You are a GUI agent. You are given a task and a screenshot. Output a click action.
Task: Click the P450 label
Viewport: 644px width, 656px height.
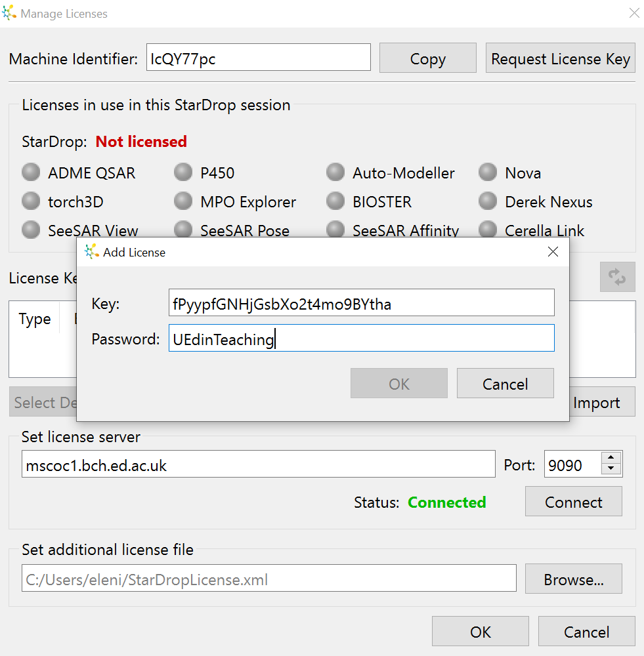(217, 173)
